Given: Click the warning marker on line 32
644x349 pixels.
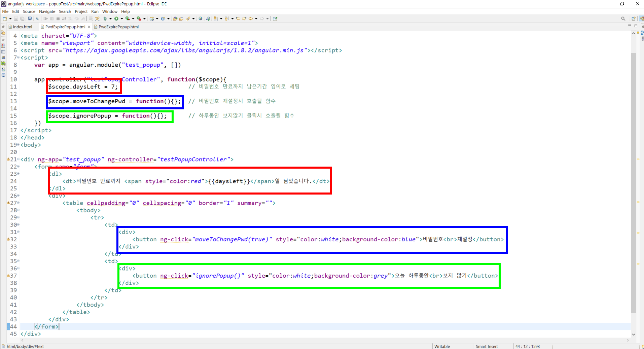Looking at the screenshot, I should [x=8, y=239].
